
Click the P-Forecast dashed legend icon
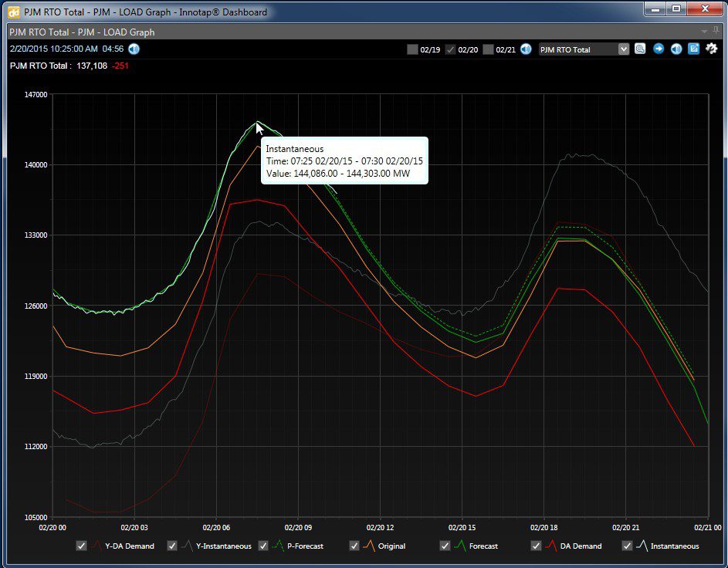pyautogui.click(x=278, y=546)
